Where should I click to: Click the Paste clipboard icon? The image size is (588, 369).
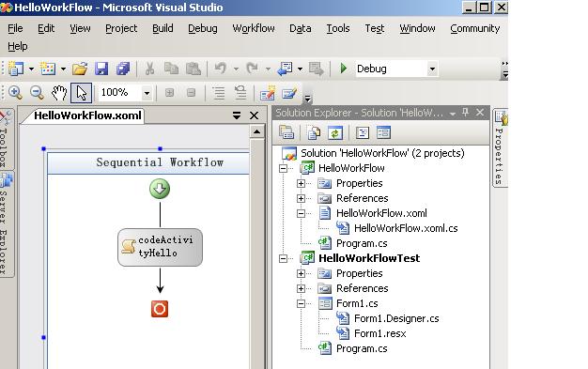(x=193, y=69)
